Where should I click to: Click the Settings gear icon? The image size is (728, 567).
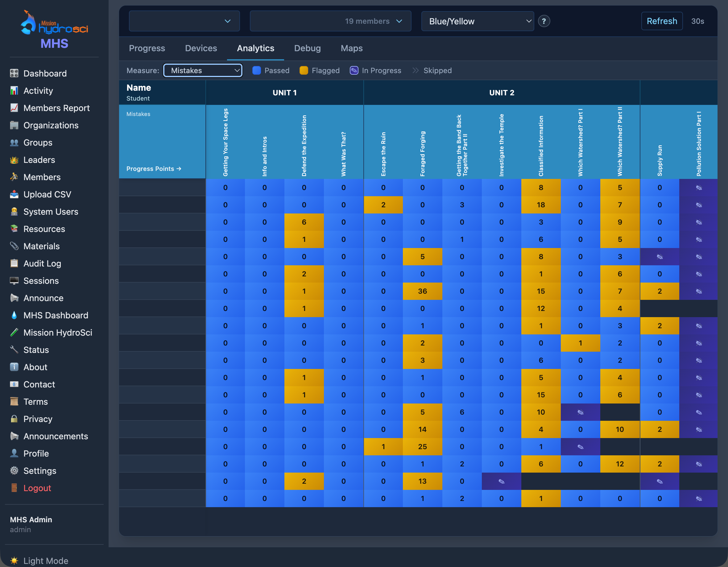(x=14, y=471)
